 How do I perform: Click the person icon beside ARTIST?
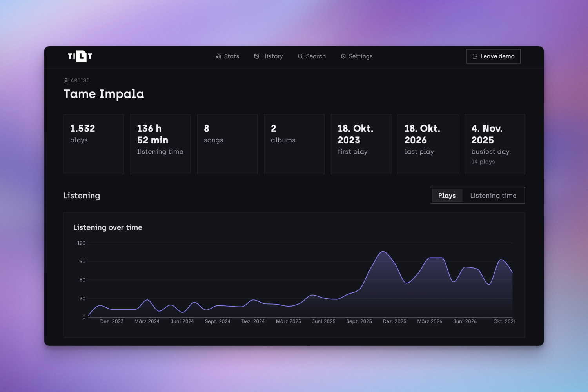click(x=66, y=80)
